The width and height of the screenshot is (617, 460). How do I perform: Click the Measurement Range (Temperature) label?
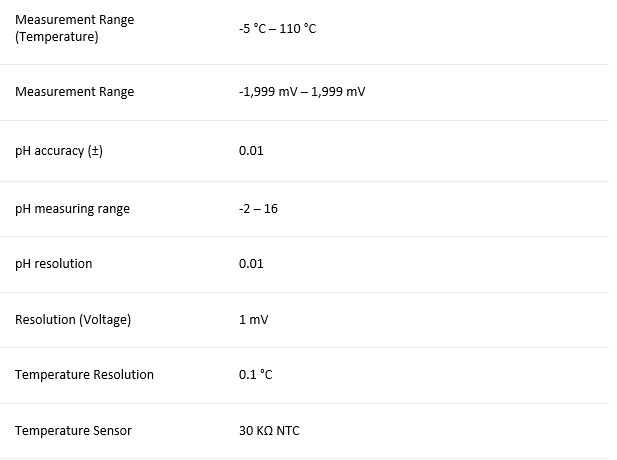point(74,28)
